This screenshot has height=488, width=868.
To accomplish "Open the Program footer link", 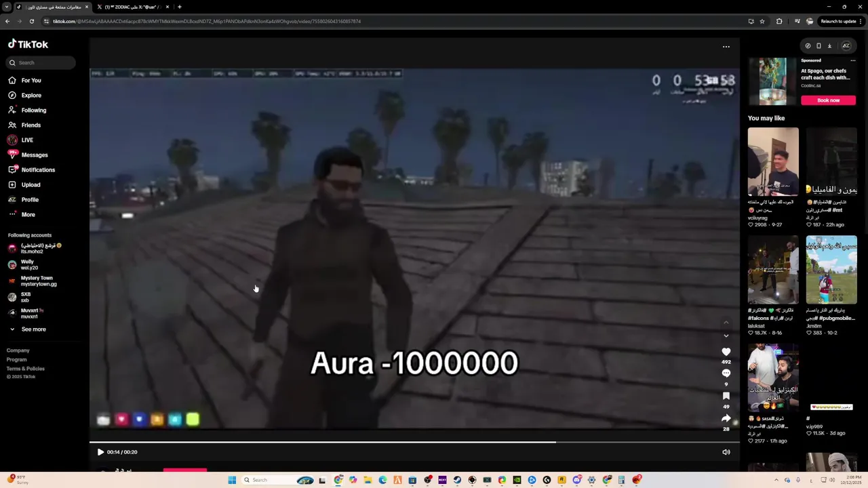I will (17, 359).
